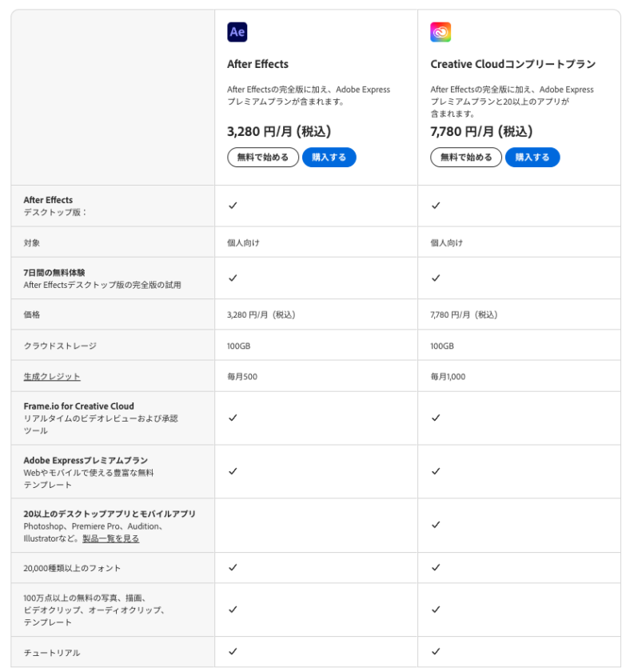Click After Effects plan's 購入する button
The height and width of the screenshot is (672, 638).
[329, 158]
